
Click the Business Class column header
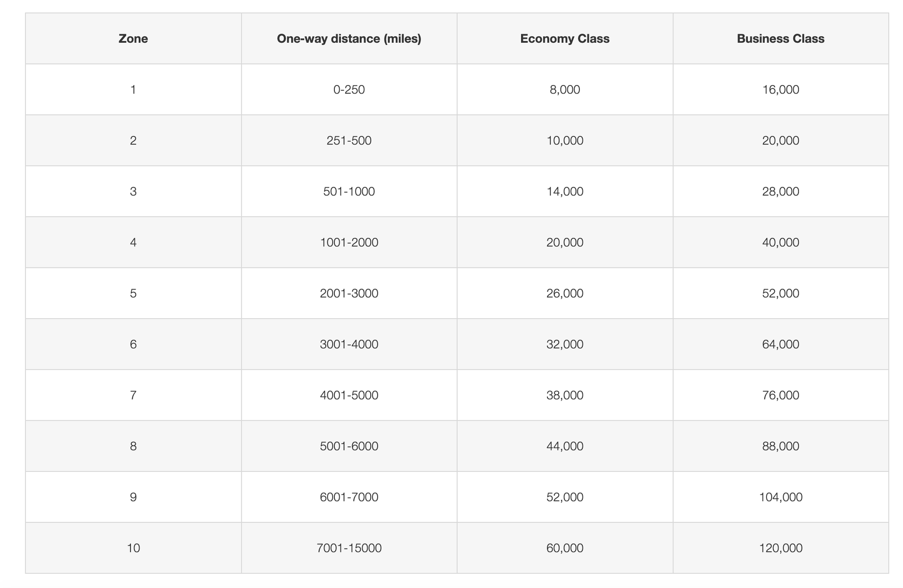[780, 39]
